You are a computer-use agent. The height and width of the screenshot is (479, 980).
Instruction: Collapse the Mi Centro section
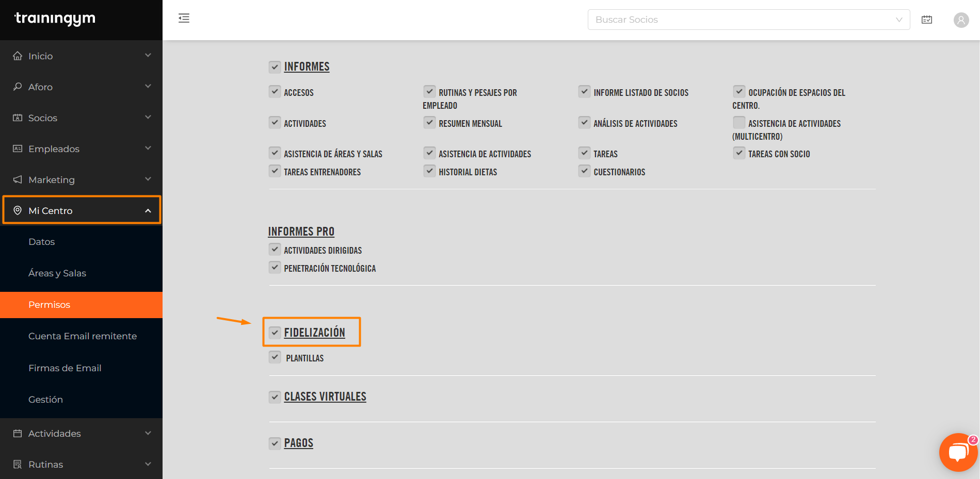pos(148,210)
